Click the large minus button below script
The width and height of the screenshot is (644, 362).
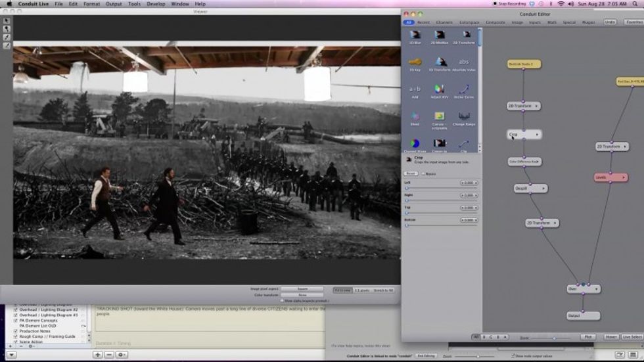point(109,355)
